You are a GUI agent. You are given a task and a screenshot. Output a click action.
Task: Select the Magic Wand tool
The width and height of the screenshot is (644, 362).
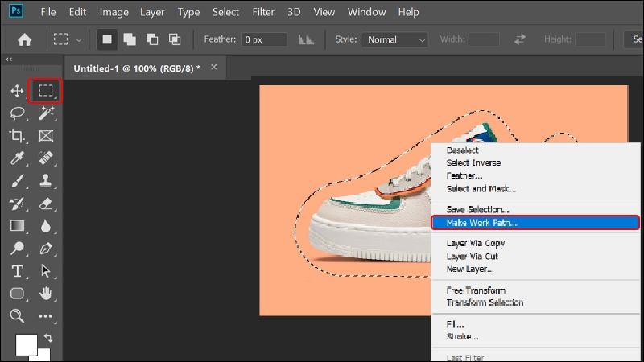[x=46, y=113]
